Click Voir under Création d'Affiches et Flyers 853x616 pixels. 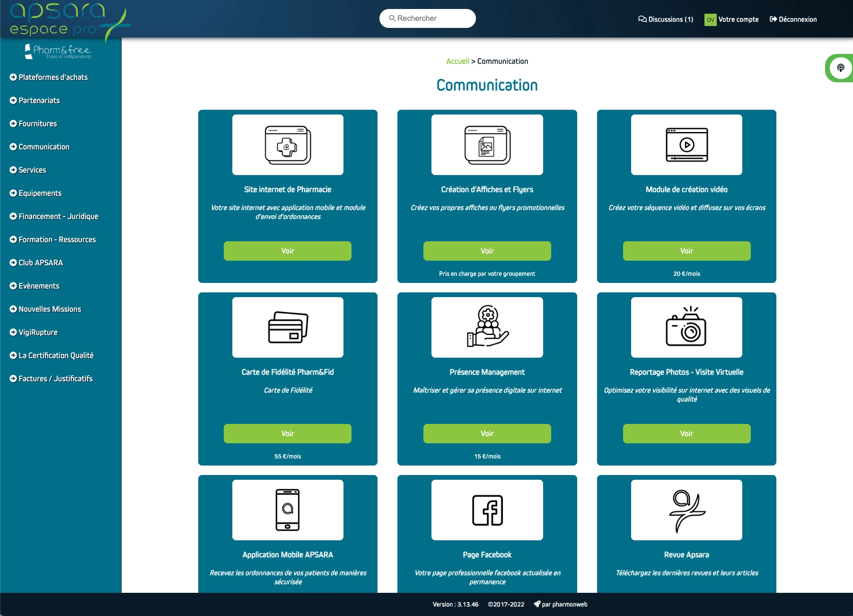point(487,251)
